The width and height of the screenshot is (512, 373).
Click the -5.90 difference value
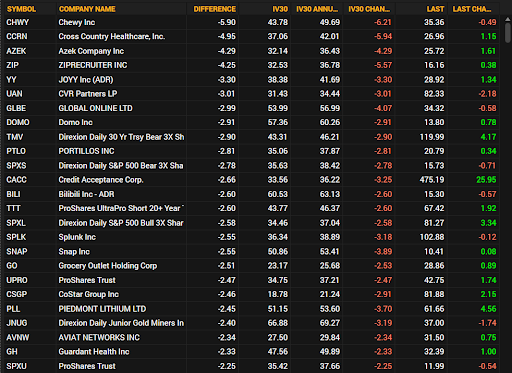coord(227,22)
